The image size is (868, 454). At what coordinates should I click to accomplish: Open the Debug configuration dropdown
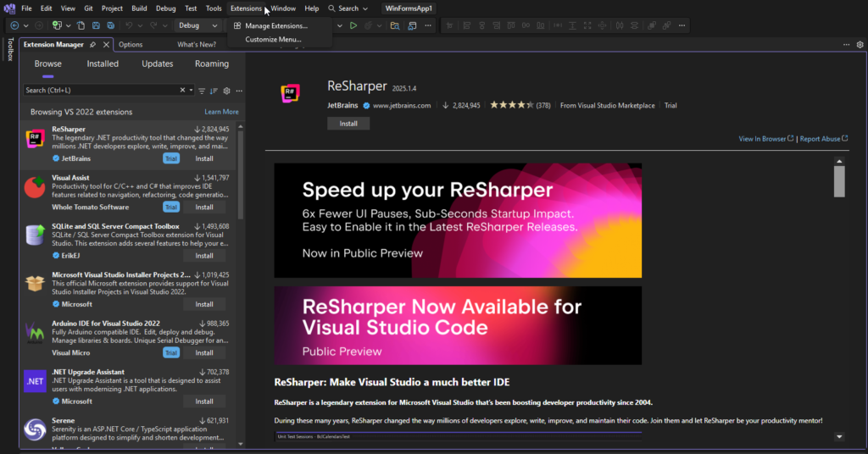coord(198,25)
